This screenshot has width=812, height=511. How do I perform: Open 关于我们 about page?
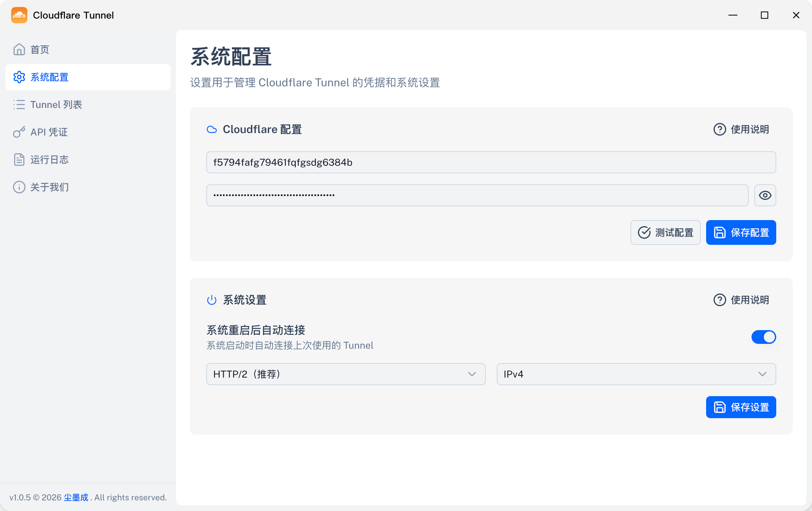88,187
